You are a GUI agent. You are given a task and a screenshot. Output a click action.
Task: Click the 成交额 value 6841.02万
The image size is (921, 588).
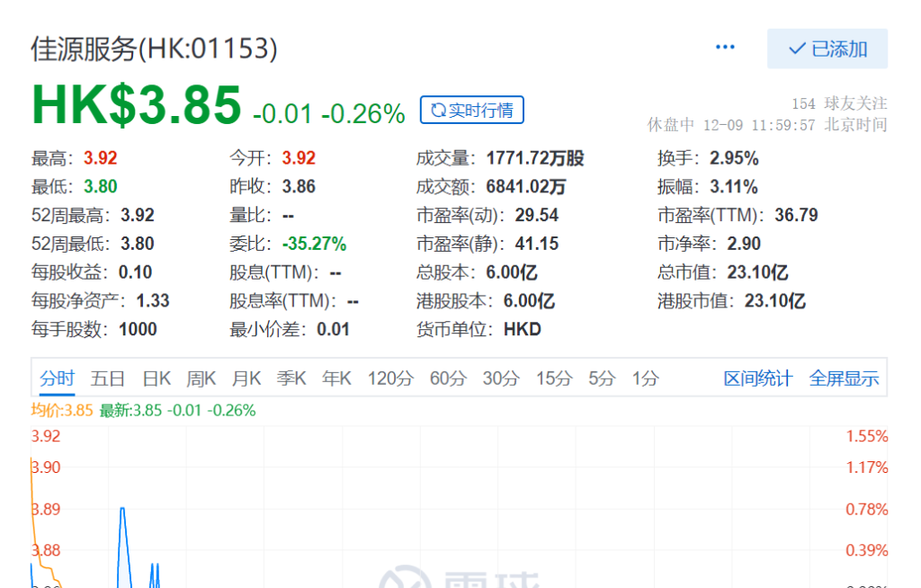pos(525,187)
